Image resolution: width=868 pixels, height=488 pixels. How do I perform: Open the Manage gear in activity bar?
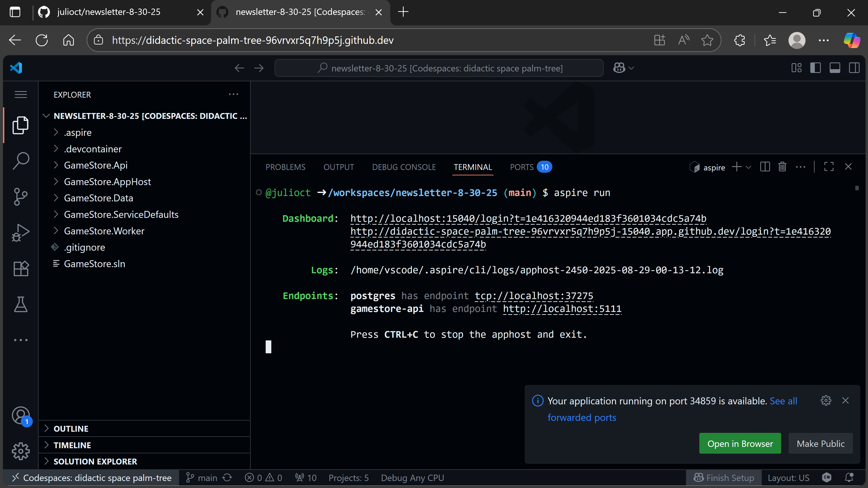21,451
